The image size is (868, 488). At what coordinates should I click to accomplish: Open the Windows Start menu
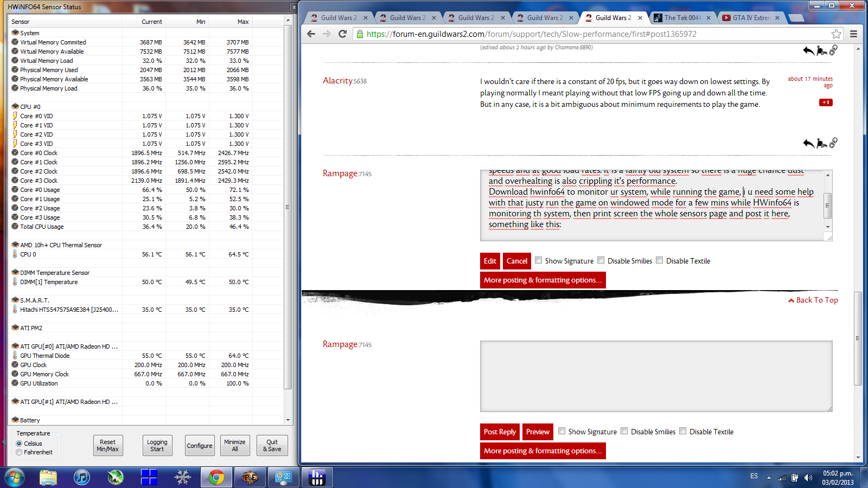pyautogui.click(x=14, y=477)
